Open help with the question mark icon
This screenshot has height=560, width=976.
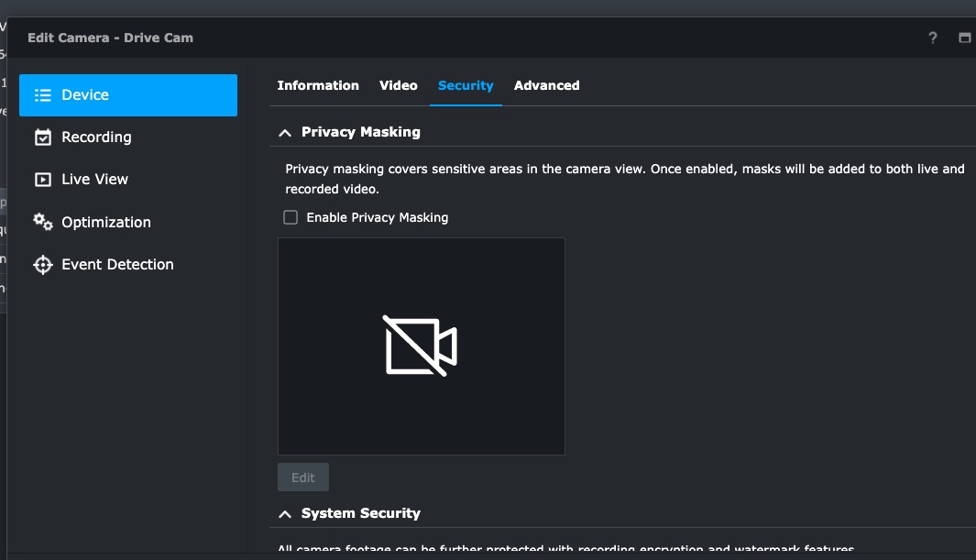click(933, 38)
